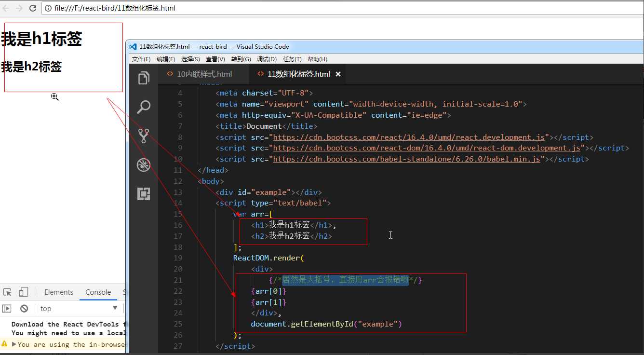Show the console sidebar in DevTools

[x=7, y=309]
